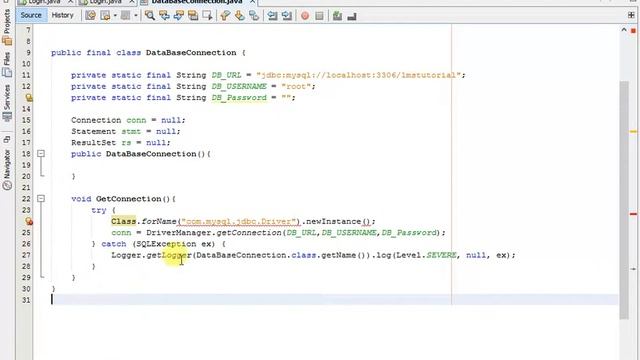Click the scroll up arrow of the editor
The image size is (640, 360).
pos(624,30)
